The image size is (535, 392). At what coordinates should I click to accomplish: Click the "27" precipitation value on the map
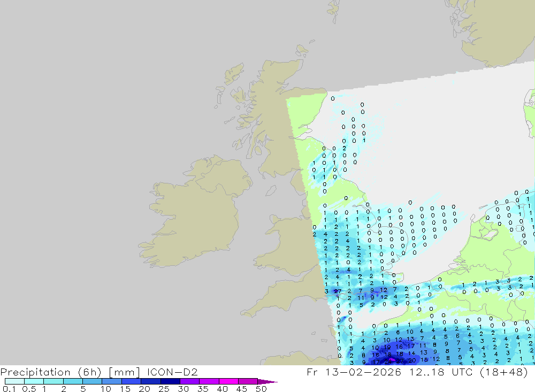click(338, 291)
